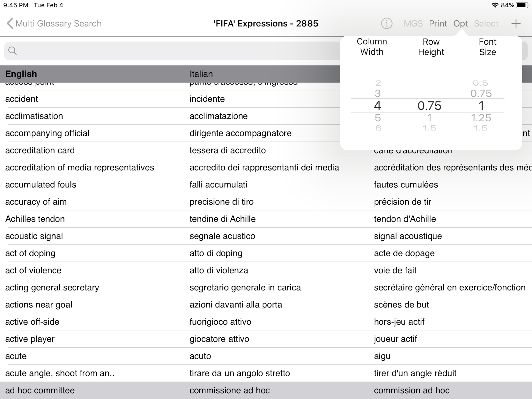This screenshot has width=532, height=399.
Task: Select 'accompanying official' entry
Action: click(47, 133)
